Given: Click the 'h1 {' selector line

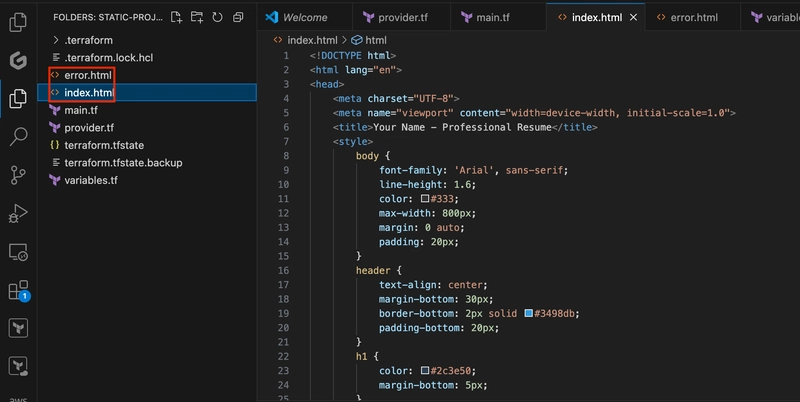Looking at the screenshot, I should [367, 356].
